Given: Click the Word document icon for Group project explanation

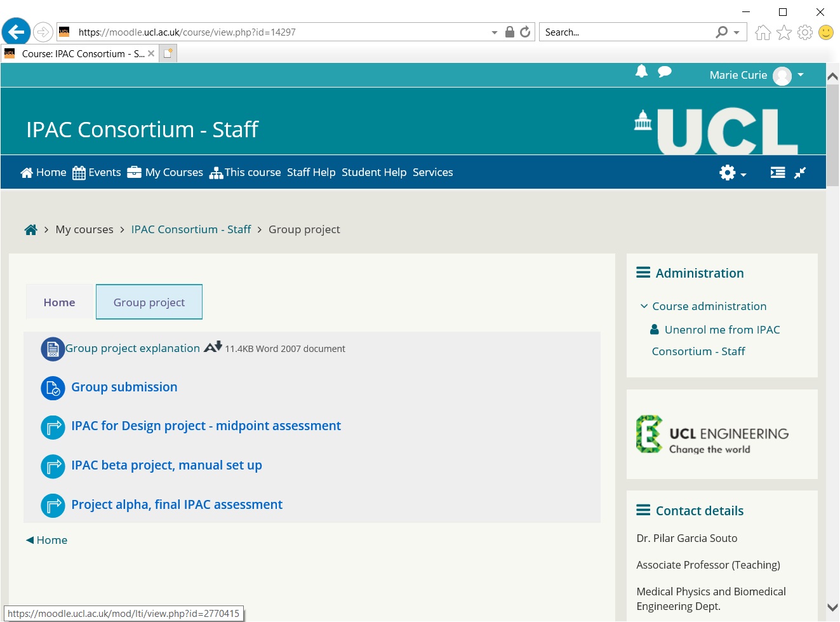Looking at the screenshot, I should point(53,349).
